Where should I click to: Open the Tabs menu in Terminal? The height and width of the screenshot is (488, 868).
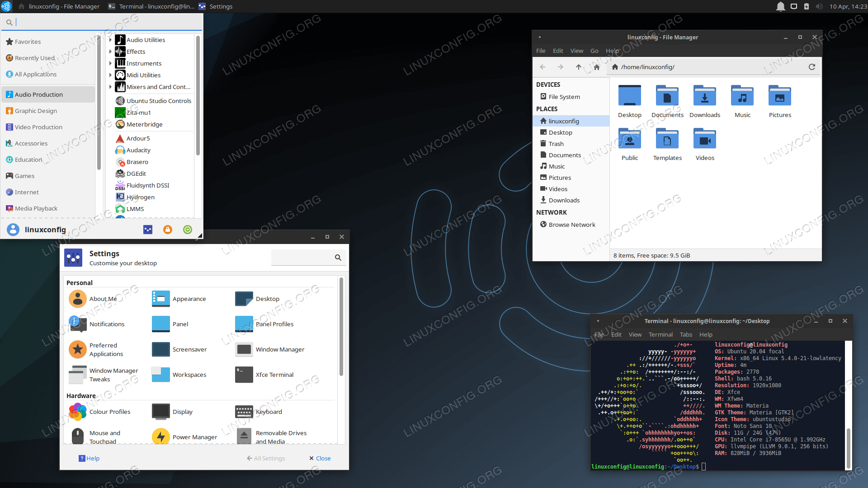686,334
